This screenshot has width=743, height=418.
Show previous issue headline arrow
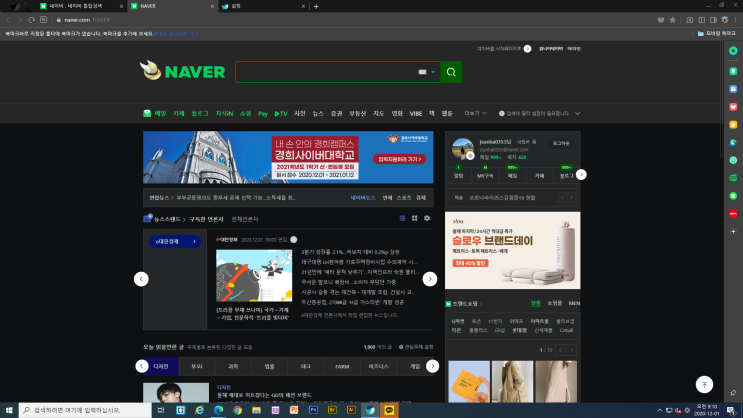[562, 198]
